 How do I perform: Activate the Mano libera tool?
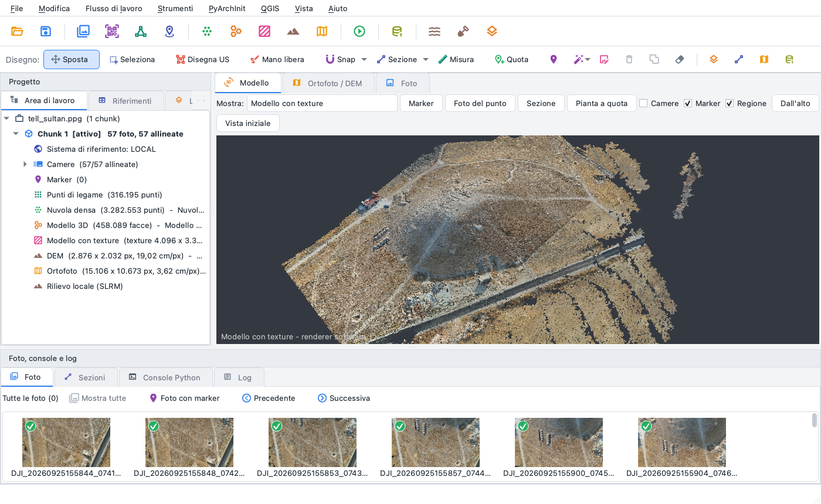277,59
